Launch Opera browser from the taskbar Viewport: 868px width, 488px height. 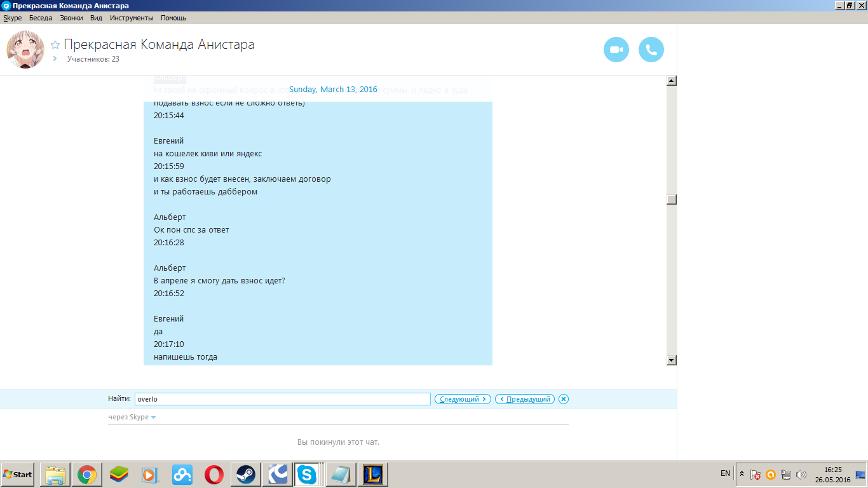click(214, 475)
